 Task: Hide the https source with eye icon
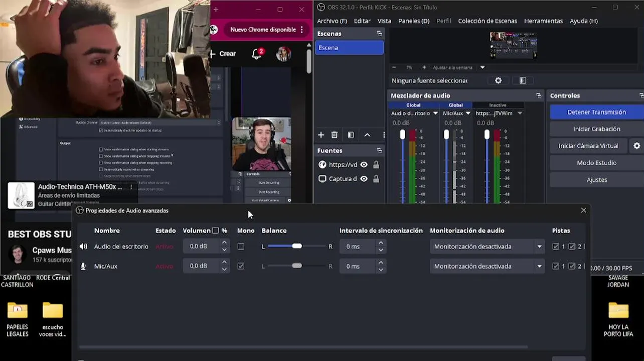[x=364, y=164]
